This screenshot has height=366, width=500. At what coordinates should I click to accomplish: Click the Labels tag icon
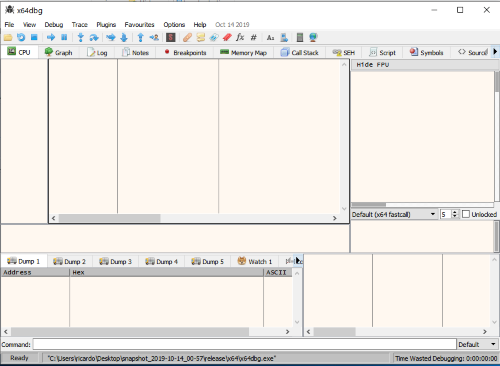(214, 37)
